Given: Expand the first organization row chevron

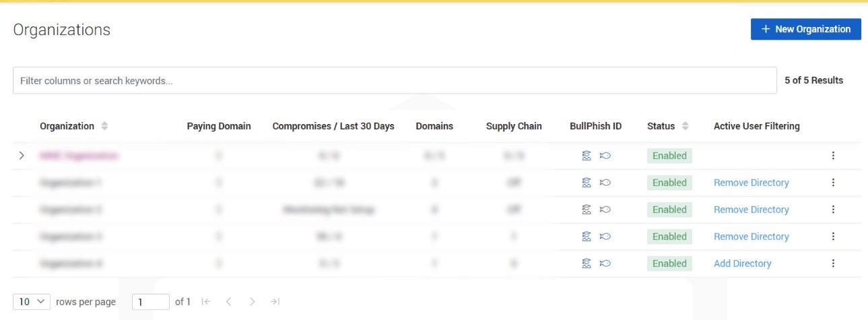Looking at the screenshot, I should (x=22, y=156).
